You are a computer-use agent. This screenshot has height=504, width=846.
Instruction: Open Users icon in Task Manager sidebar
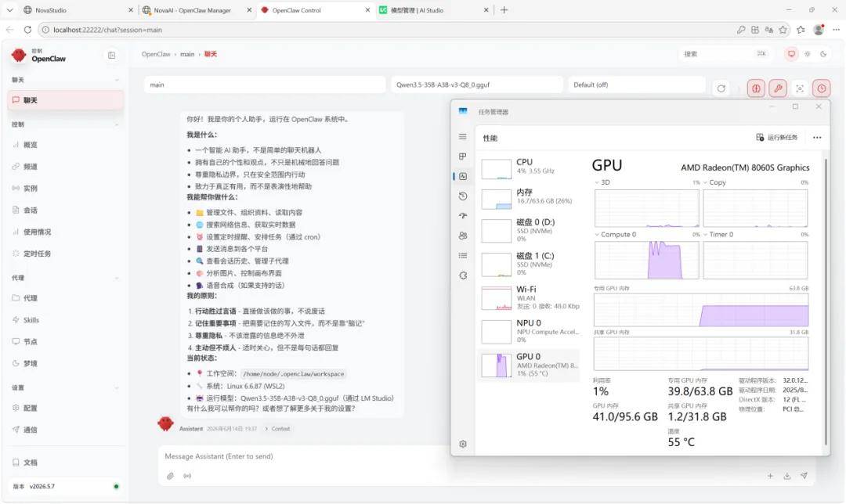coord(463,236)
